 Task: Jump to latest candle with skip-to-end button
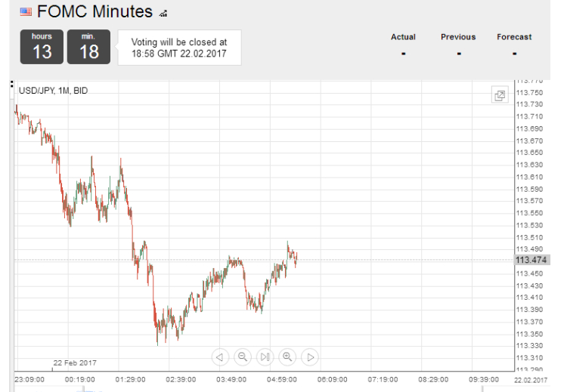(x=265, y=357)
